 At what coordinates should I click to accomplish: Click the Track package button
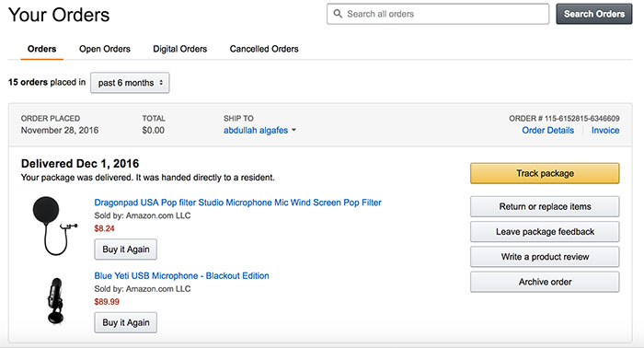tap(545, 173)
